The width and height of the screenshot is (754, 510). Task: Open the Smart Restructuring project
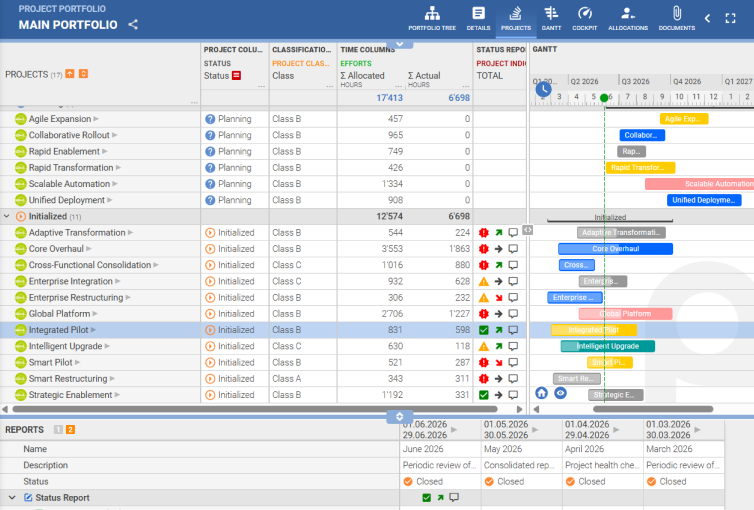click(x=68, y=379)
